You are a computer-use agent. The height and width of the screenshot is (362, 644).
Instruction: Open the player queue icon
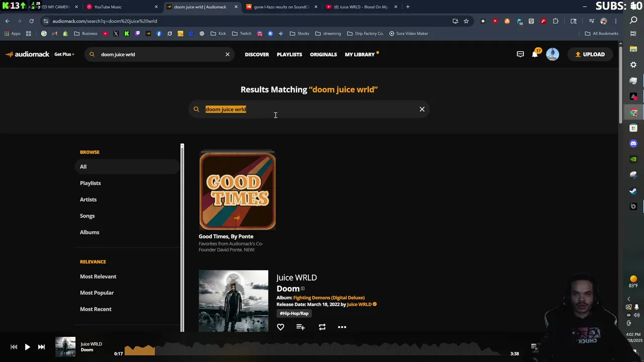coord(534,346)
